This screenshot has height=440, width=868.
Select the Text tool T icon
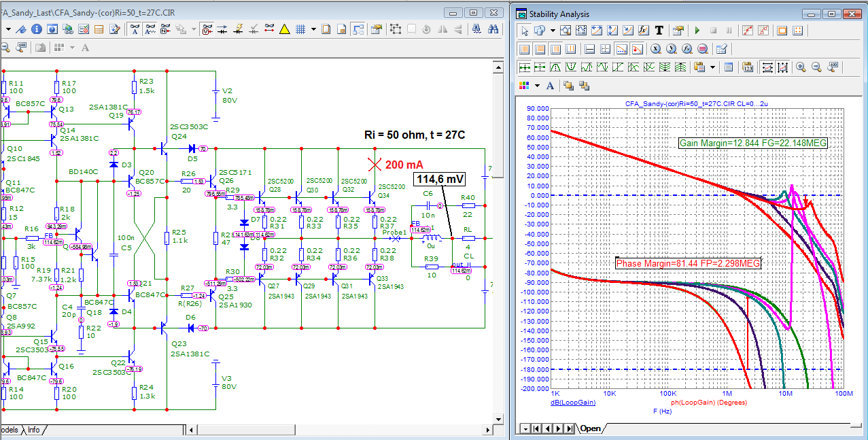659,31
